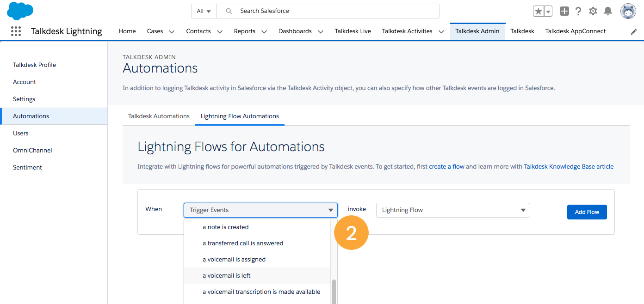This screenshot has width=644, height=304.
Task: Select Automations in the sidebar
Action: 54,116
